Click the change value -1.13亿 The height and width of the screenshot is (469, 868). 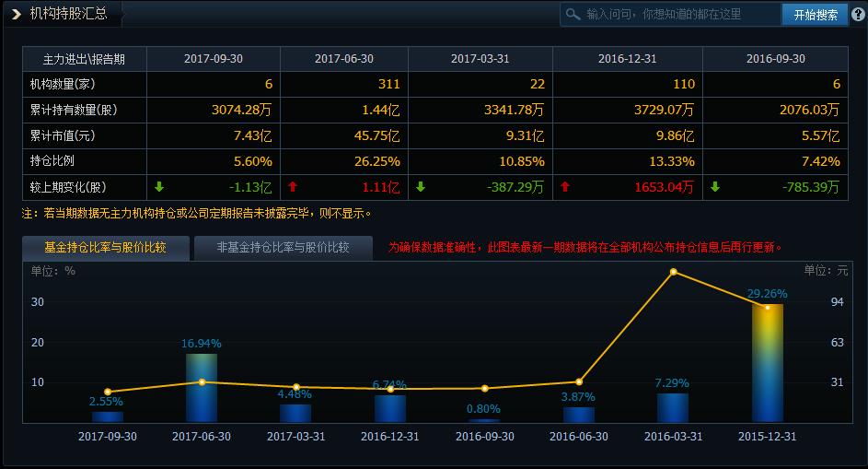(250, 187)
